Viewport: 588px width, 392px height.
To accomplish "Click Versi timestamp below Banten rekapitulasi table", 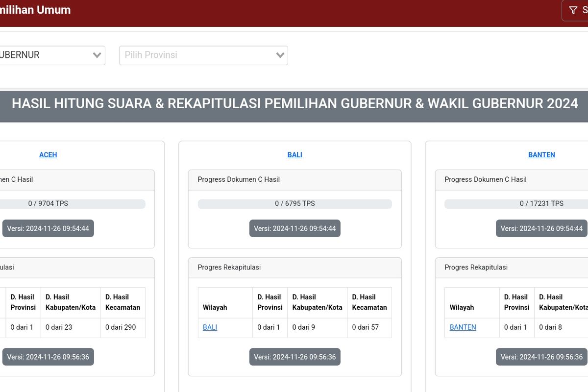I will (541, 357).
